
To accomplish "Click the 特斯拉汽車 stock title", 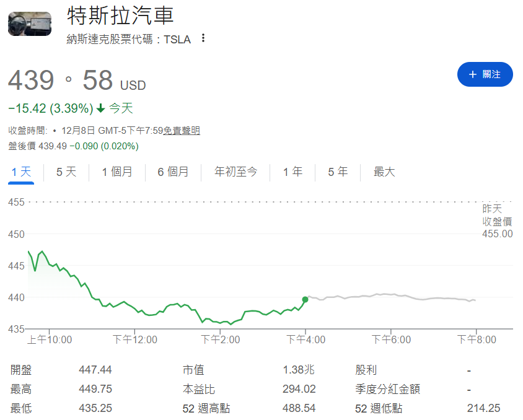I will click(x=121, y=17).
